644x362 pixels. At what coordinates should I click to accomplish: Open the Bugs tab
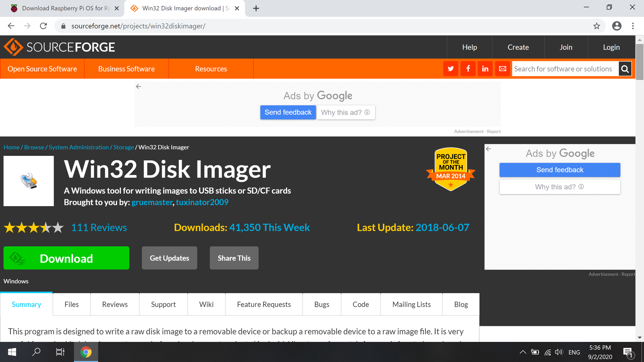[x=322, y=304]
